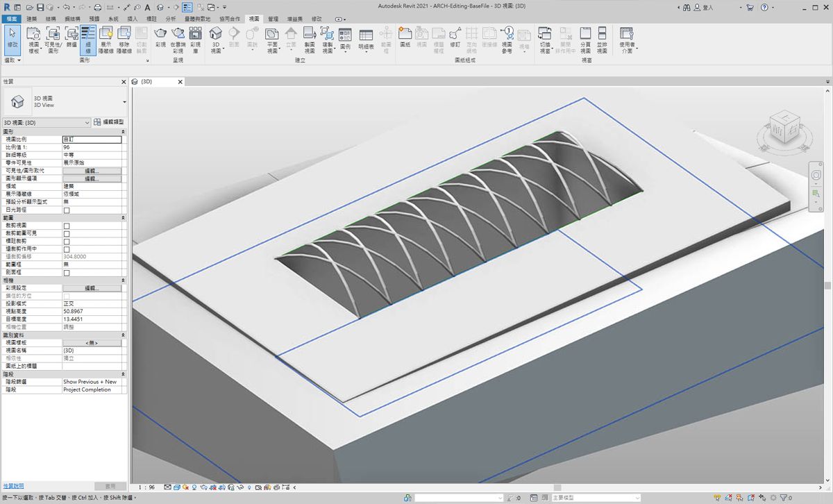This screenshot has width=833, height=504.
Task: Click the 視圖名稱 {3D} field
Action: 92,351
